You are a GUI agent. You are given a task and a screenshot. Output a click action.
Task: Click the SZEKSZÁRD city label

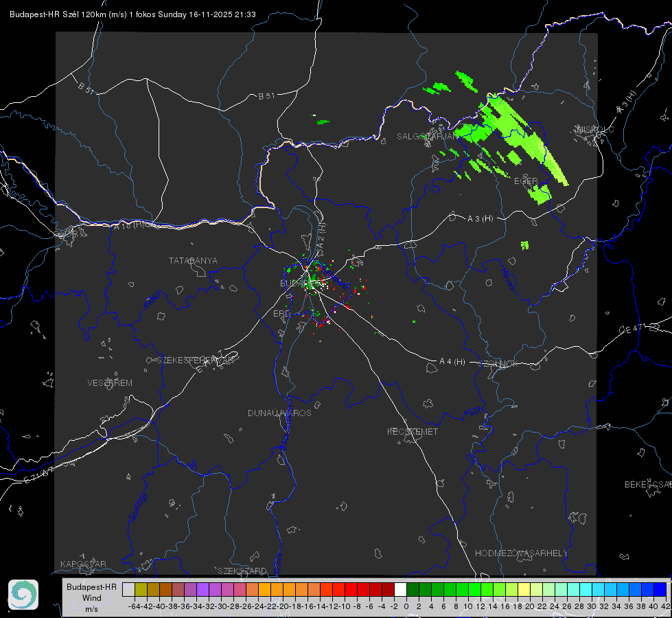point(242,571)
